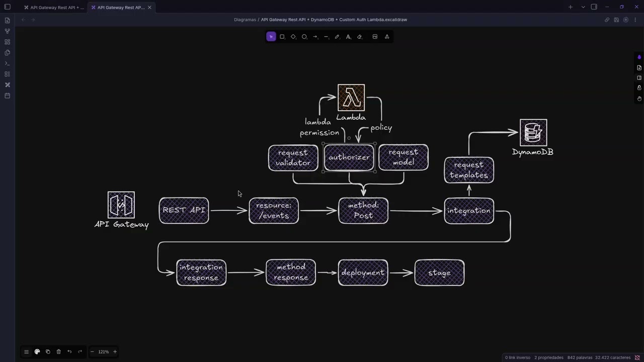Click the undo arrow at bottom
The image size is (644, 362).
(x=69, y=352)
